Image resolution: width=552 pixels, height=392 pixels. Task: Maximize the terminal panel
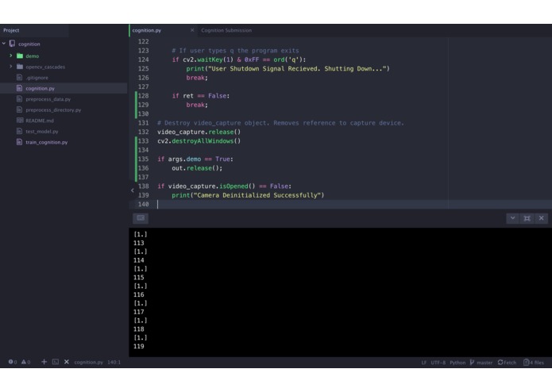[x=527, y=218]
